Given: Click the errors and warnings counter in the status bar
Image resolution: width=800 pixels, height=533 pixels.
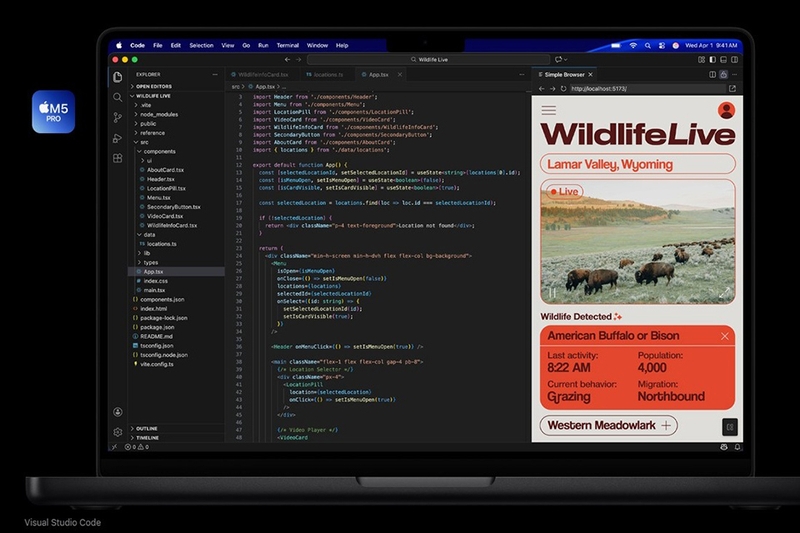Looking at the screenshot, I should [137, 447].
